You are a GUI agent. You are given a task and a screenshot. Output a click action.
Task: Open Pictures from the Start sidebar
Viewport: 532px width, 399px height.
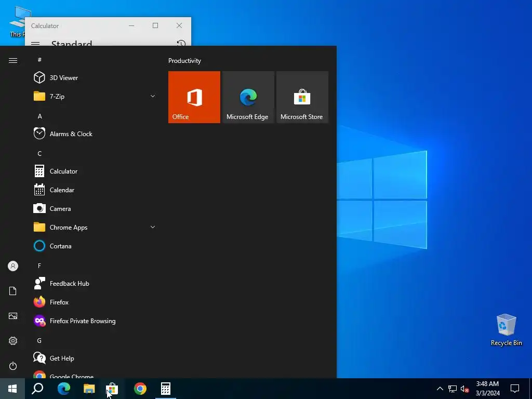click(x=13, y=316)
